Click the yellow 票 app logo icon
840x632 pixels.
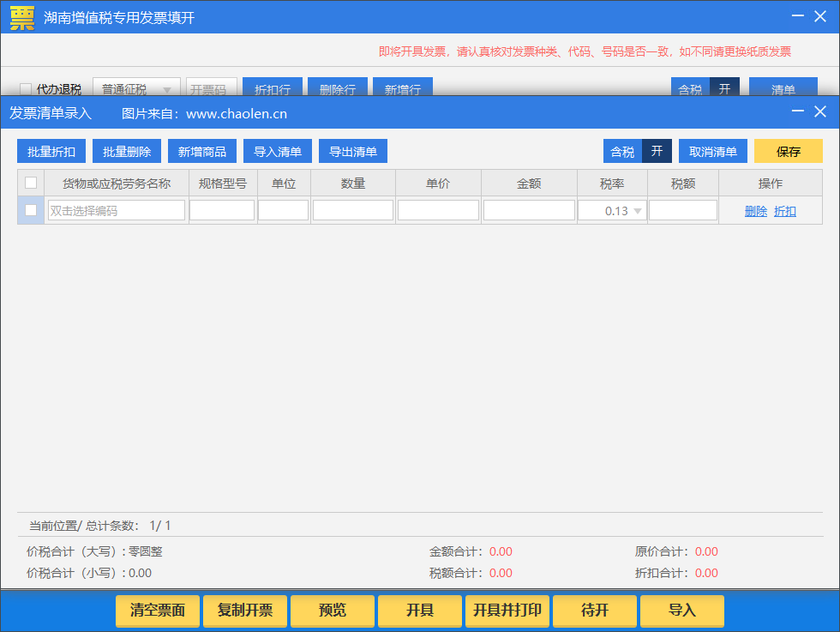point(22,18)
